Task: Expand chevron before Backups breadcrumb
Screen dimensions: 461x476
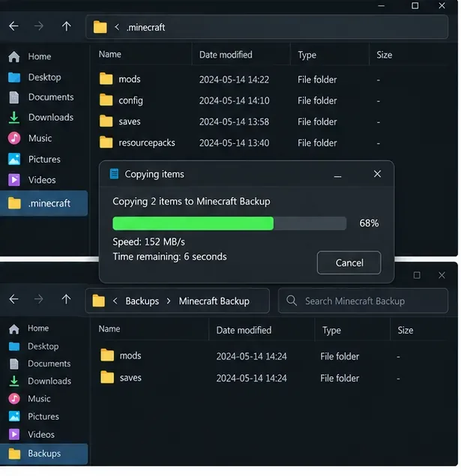Action: click(115, 301)
